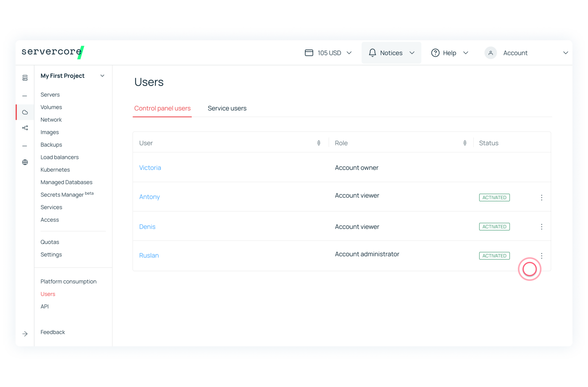Screen dimensions: 588x387
Task: Open the Managed Databases section
Action: pos(66,182)
